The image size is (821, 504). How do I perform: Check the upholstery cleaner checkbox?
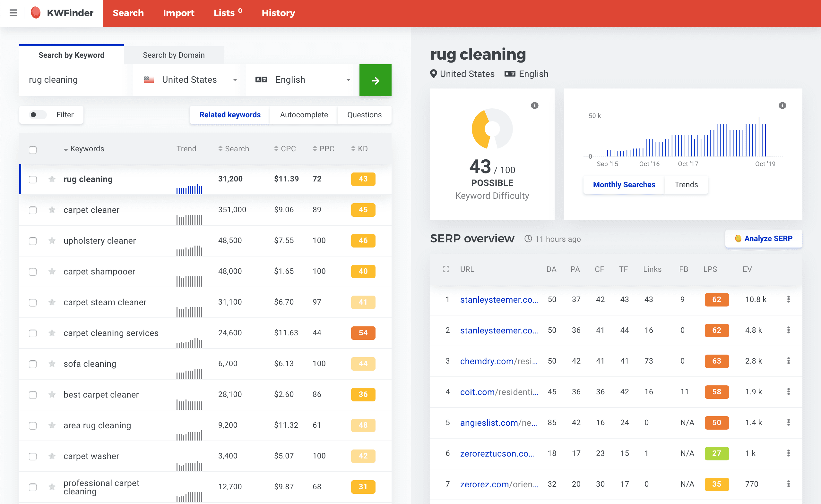(x=33, y=241)
